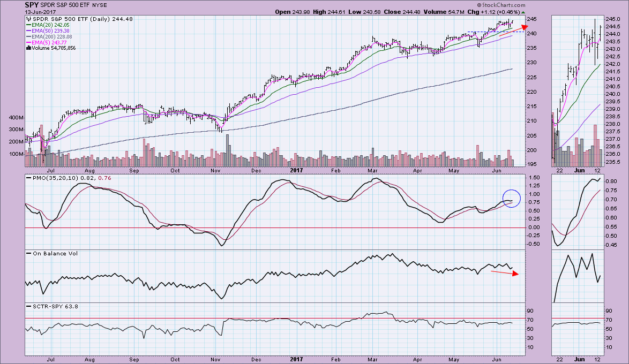Click the Chg +1.12 (+0.46%) value

[494, 12]
